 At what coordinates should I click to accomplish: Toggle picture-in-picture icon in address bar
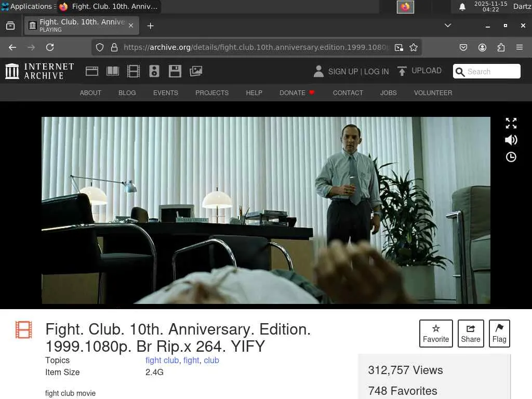click(x=399, y=47)
